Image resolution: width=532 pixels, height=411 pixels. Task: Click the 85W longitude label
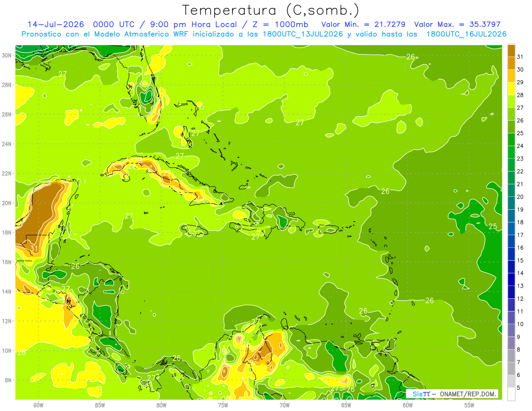(100, 405)
